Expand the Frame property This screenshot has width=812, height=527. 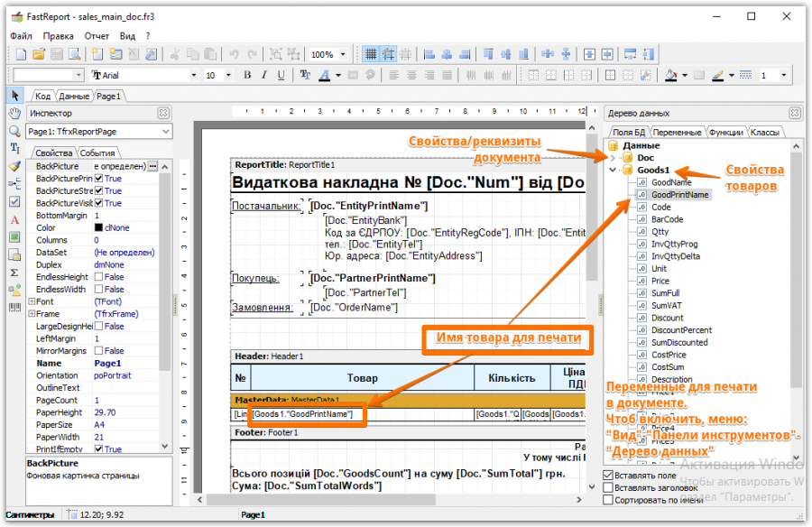point(32,313)
